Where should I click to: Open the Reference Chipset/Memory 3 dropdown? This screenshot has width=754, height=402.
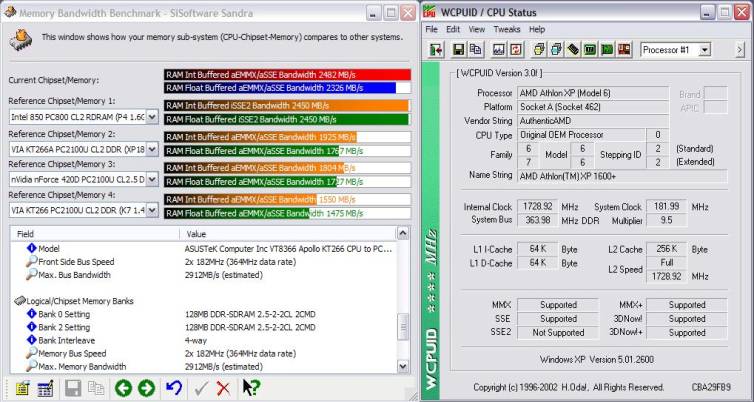click(152, 180)
